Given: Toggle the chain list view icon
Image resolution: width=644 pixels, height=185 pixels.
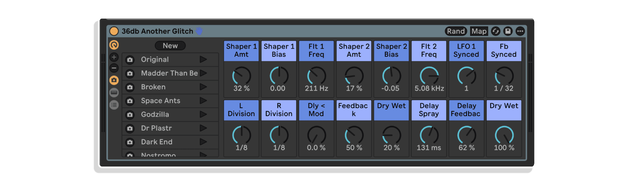Looking at the screenshot, I should pyautogui.click(x=114, y=93).
